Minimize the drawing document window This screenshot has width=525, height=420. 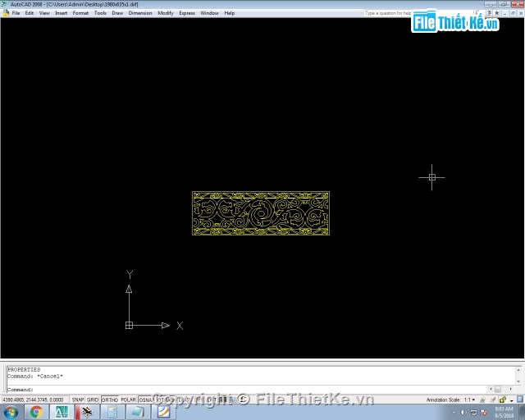click(504, 13)
